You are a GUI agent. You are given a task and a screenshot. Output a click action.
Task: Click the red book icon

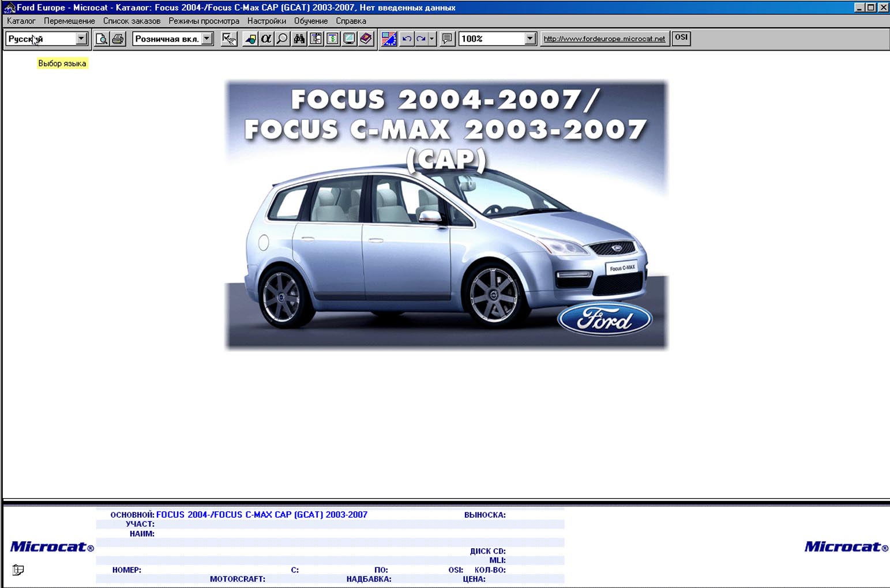tap(366, 39)
